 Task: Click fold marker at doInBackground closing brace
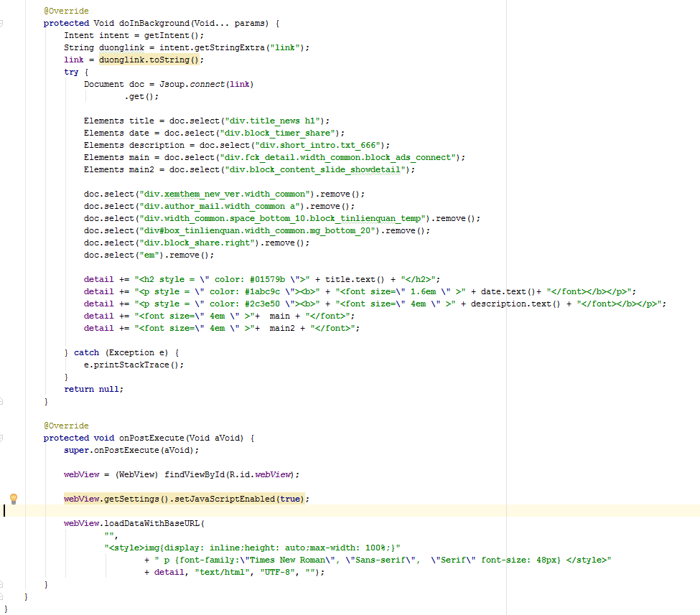click(x=2, y=401)
